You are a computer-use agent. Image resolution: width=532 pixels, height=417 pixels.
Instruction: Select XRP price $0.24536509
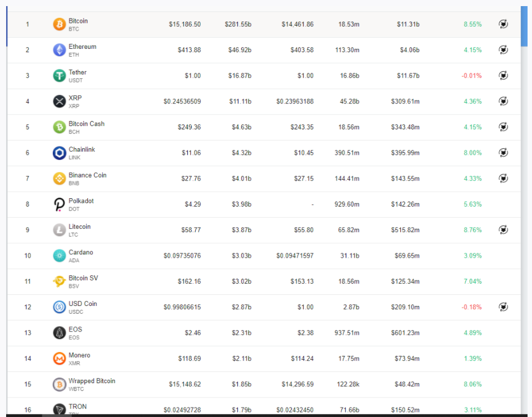[182, 102]
